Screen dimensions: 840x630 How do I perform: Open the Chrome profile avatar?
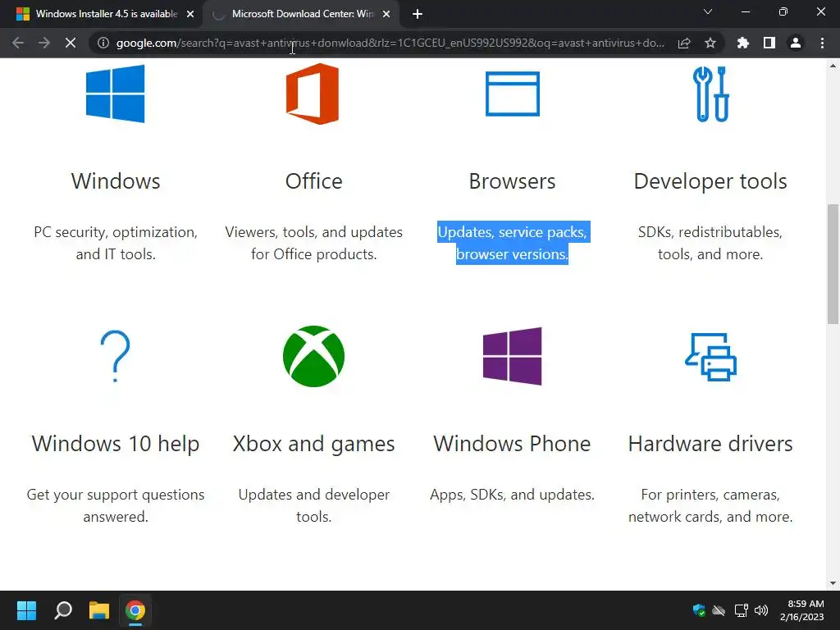coord(796,43)
